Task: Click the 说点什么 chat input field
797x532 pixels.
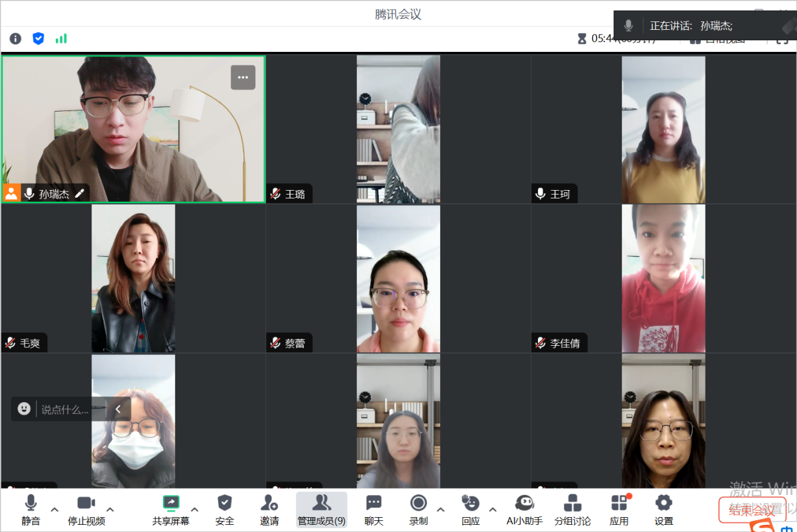Action: (65, 409)
